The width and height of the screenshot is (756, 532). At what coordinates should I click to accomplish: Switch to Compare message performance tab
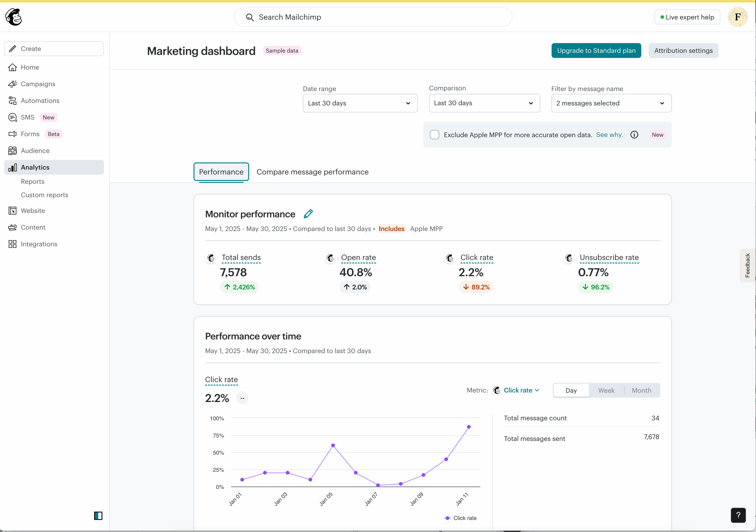click(x=312, y=172)
